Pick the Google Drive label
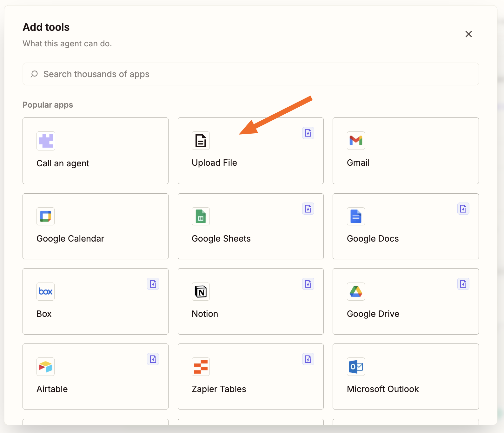The height and width of the screenshot is (433, 504). (x=373, y=314)
